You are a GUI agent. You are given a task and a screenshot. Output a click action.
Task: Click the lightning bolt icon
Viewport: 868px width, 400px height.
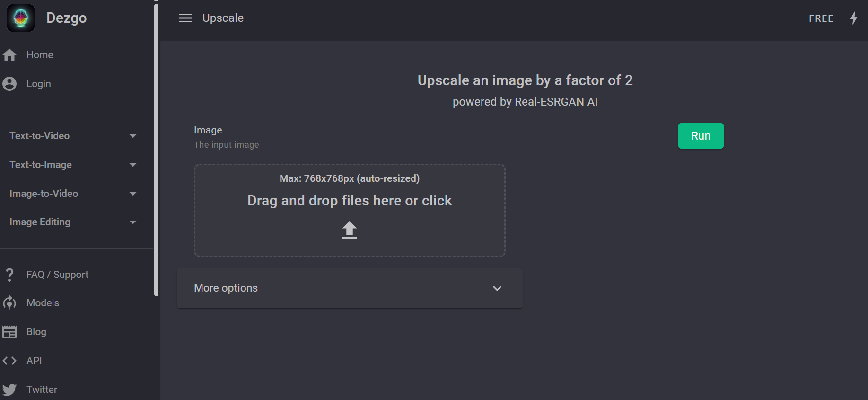[x=854, y=18]
